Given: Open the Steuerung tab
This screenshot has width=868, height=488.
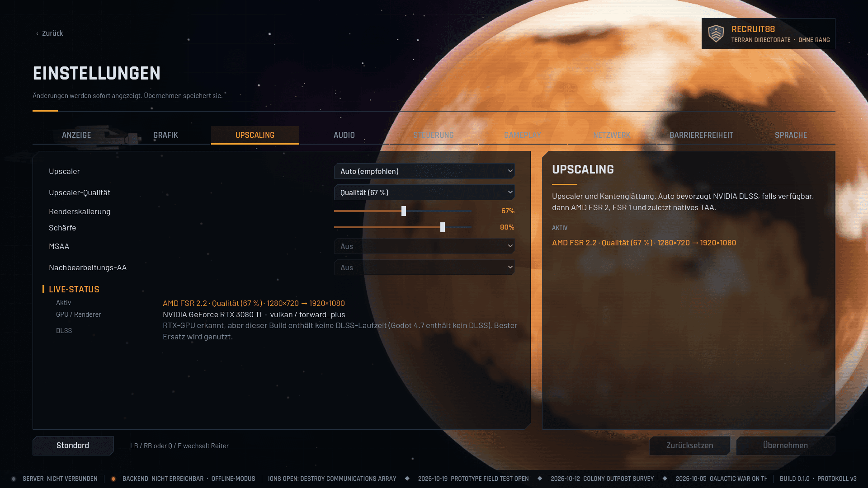Looking at the screenshot, I should click(434, 135).
